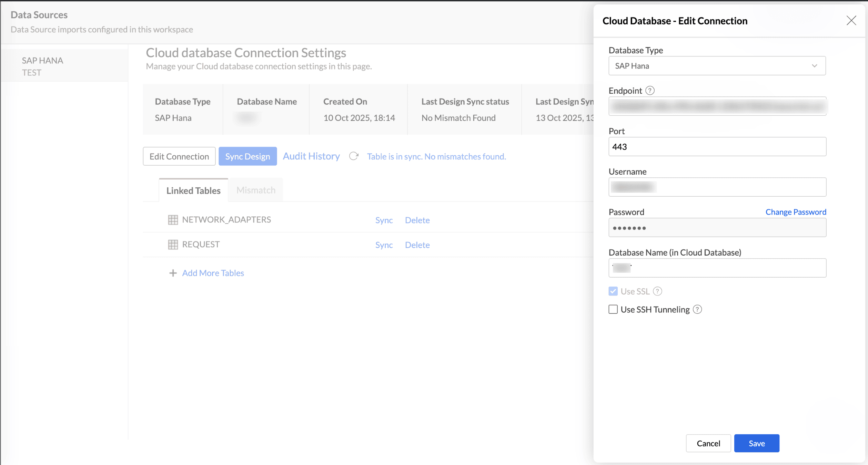Close the Edit Connection panel

(x=851, y=21)
